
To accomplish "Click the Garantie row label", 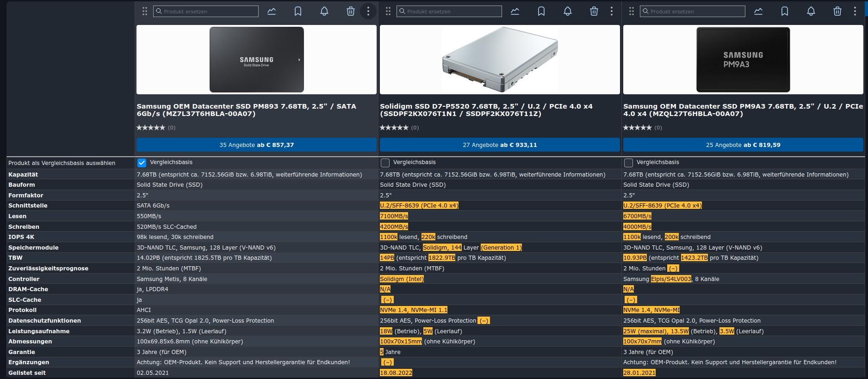I will 22,352.
